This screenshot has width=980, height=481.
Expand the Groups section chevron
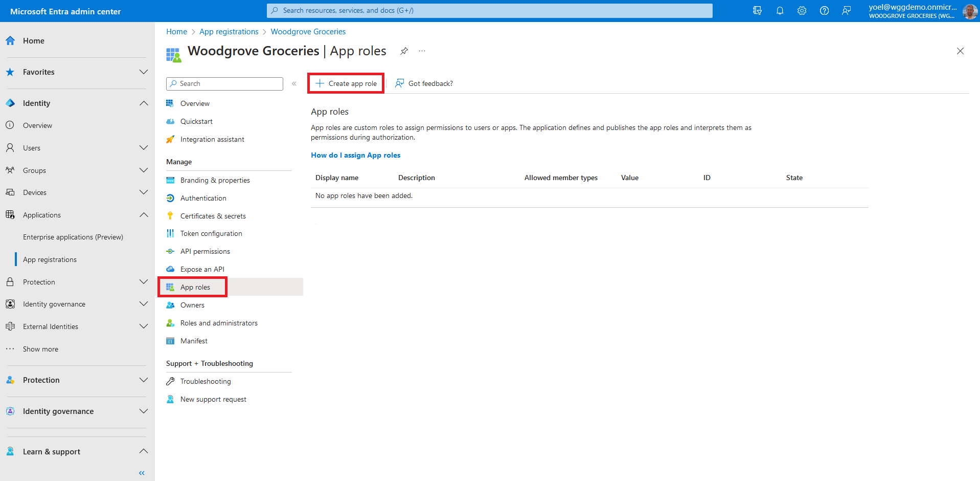tap(144, 170)
